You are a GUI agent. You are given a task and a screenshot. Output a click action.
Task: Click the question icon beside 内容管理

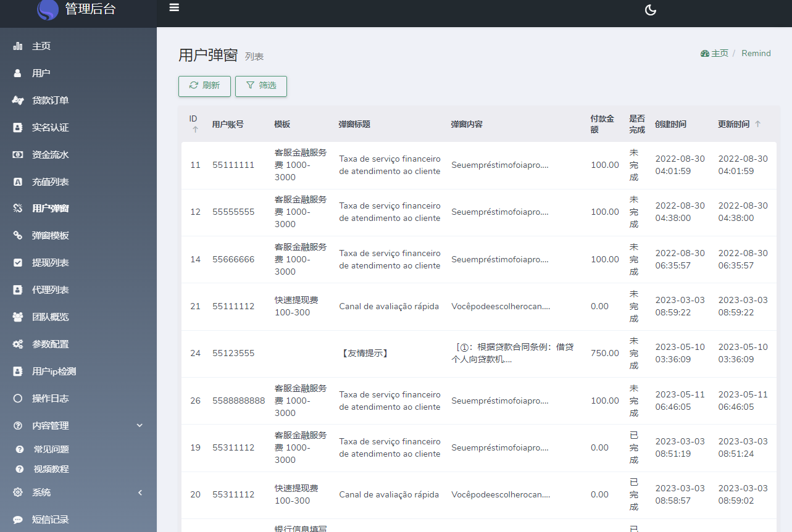pyautogui.click(x=18, y=426)
